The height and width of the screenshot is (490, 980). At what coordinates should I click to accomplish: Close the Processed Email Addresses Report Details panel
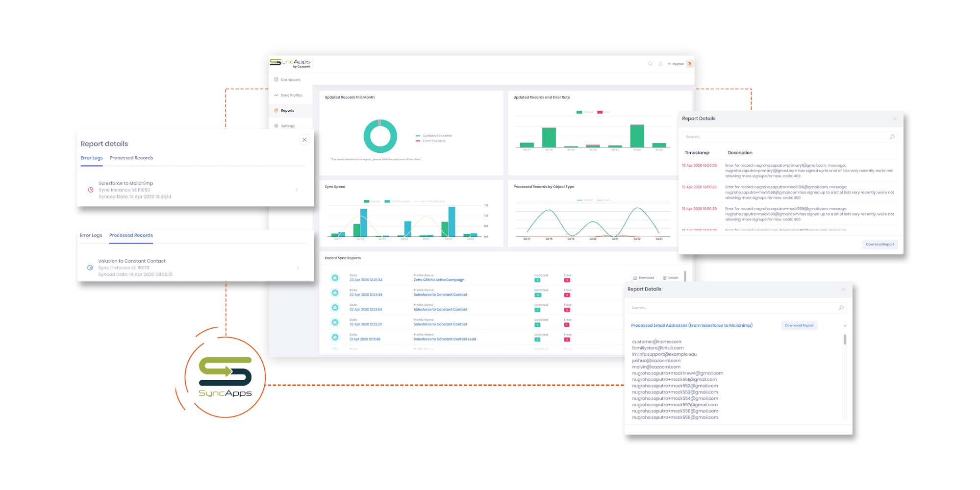(843, 289)
